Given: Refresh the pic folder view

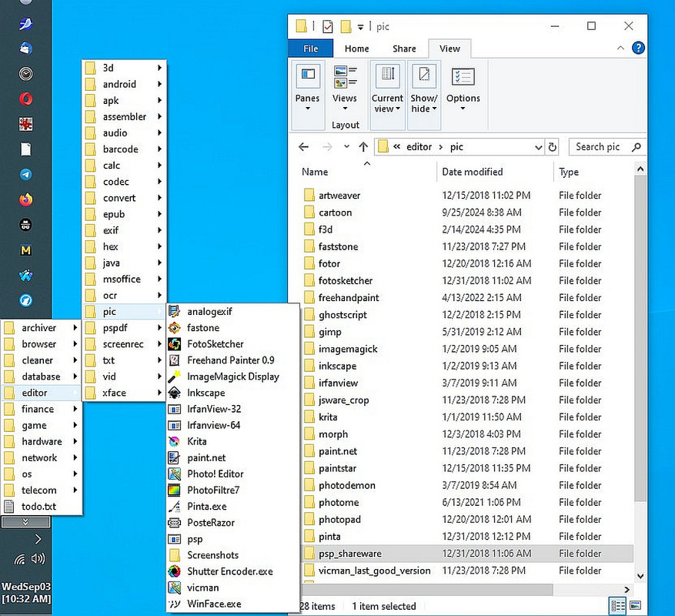Looking at the screenshot, I should coord(553,147).
